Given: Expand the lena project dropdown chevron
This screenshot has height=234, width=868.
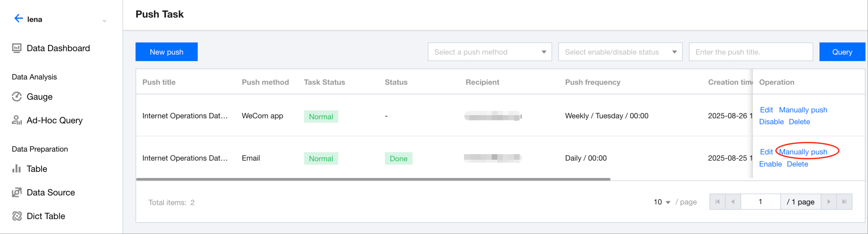Looking at the screenshot, I should click(104, 21).
